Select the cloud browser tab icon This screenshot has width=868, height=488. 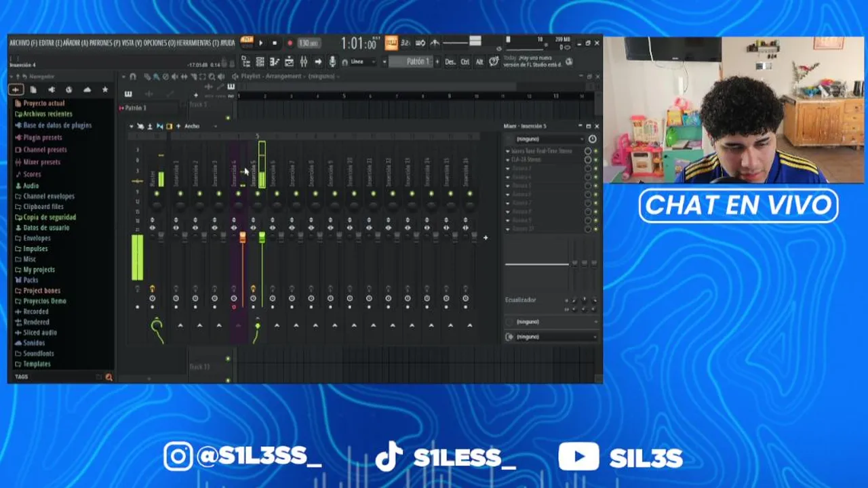(87, 89)
